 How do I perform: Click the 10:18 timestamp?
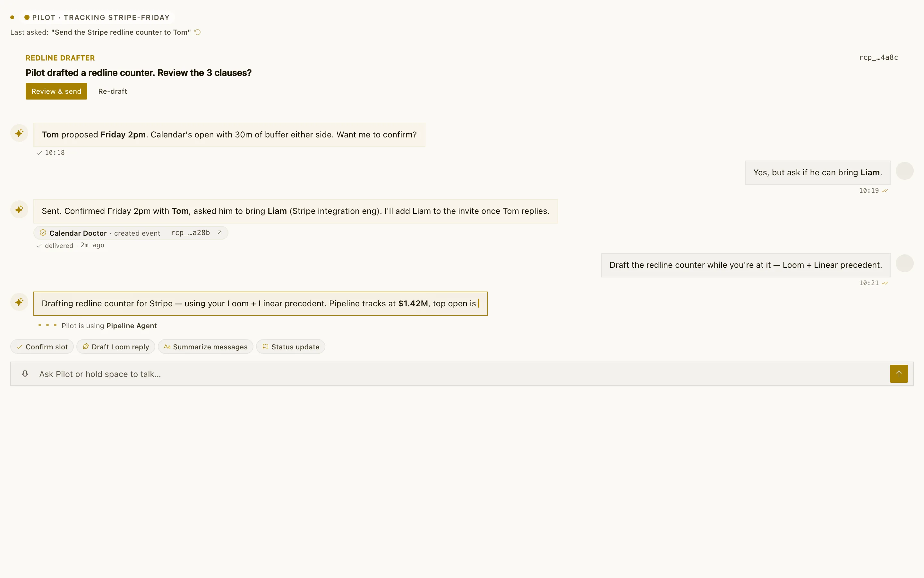[55, 153]
